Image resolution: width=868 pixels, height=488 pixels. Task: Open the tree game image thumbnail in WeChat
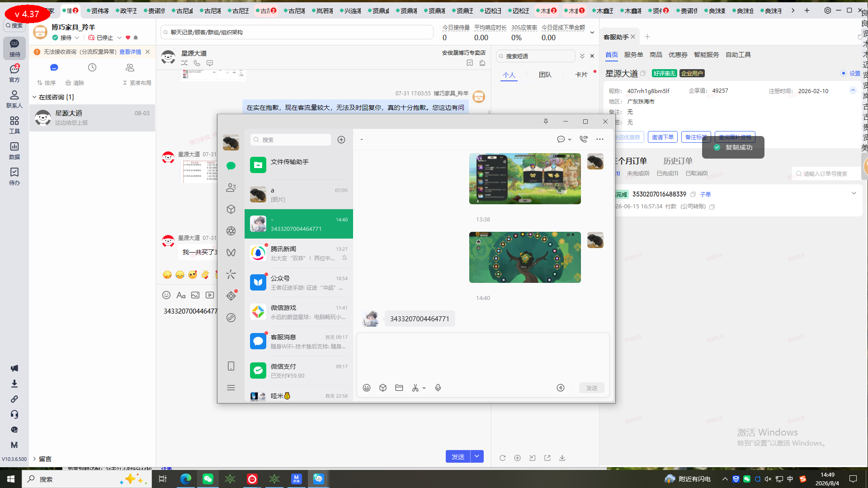point(525,258)
